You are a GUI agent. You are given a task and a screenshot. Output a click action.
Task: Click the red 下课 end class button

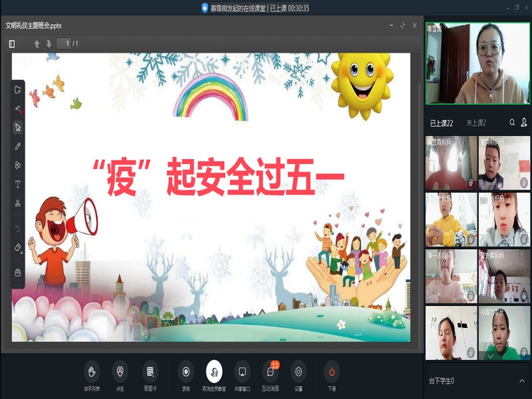pyautogui.click(x=331, y=371)
